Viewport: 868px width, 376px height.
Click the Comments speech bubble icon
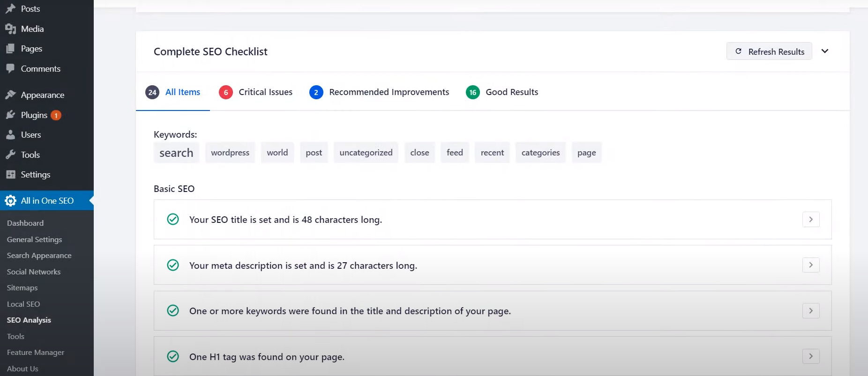[x=10, y=69]
